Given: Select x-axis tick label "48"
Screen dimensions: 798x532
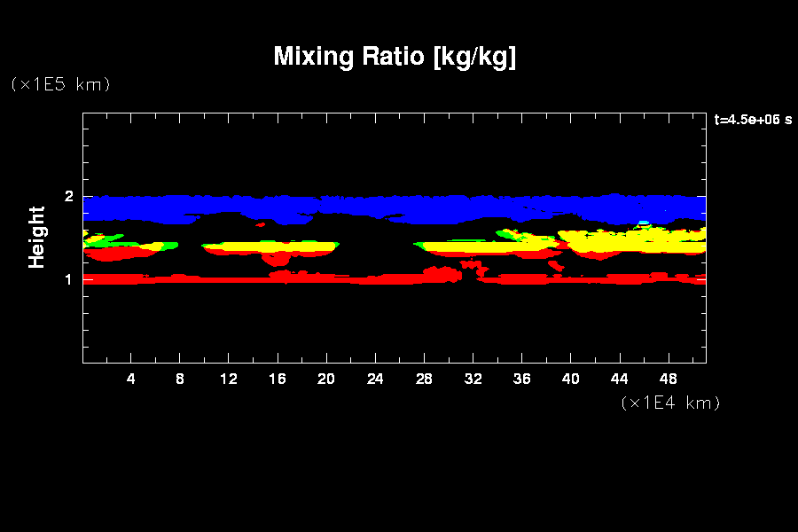Looking at the screenshot, I should [668, 379].
